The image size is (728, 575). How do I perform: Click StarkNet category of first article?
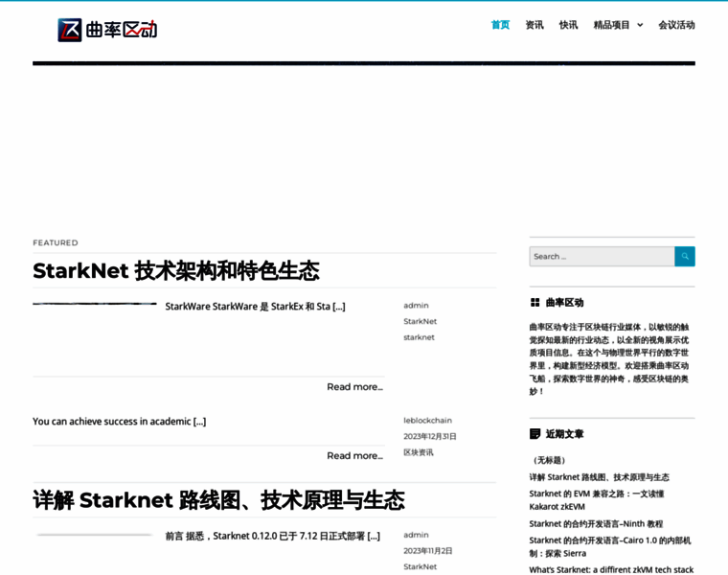pos(421,321)
